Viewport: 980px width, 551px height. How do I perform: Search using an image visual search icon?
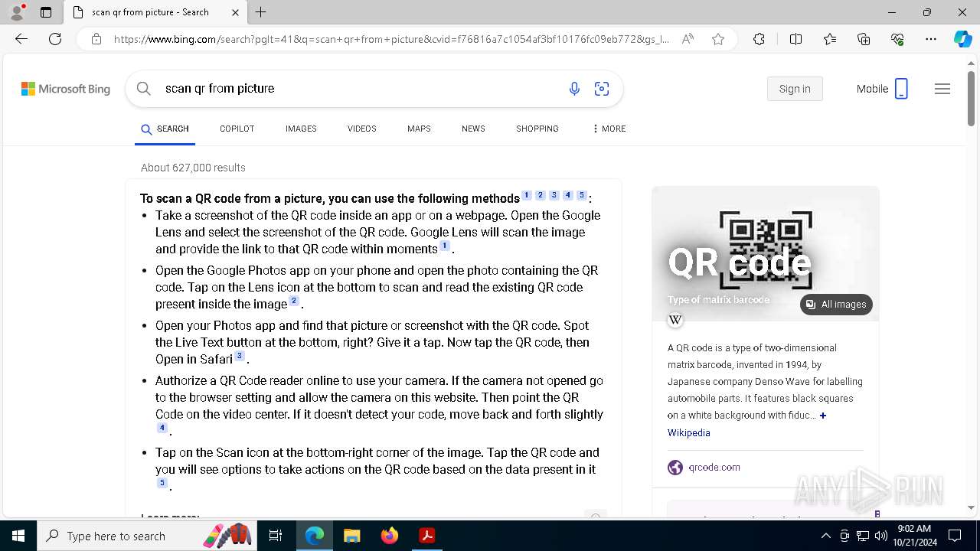(x=602, y=89)
